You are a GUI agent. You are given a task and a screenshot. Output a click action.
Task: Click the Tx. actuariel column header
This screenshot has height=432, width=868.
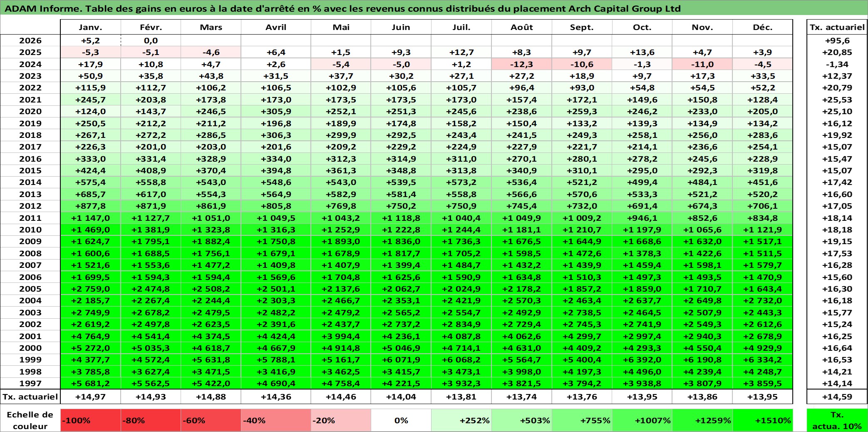pos(837,27)
